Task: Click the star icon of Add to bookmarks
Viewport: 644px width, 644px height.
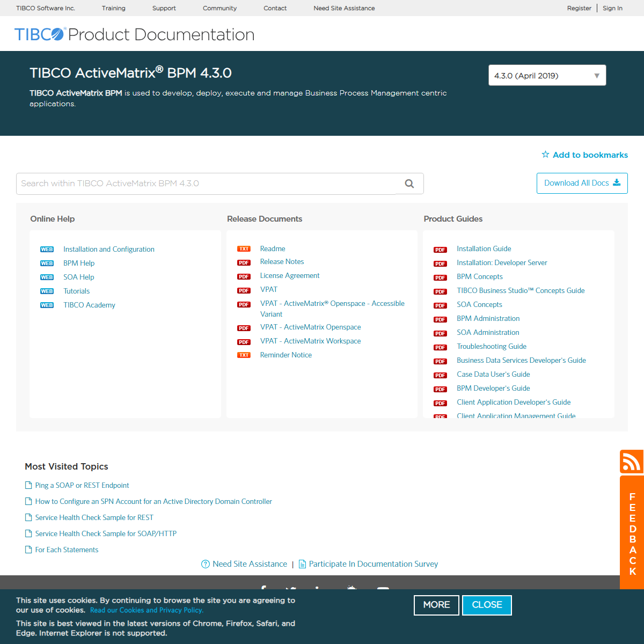Action: [x=545, y=155]
